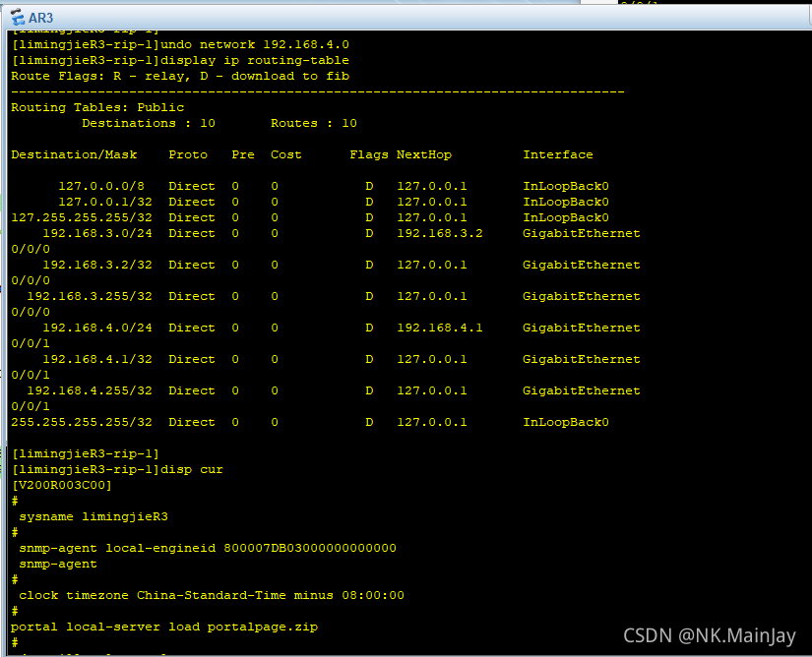Image resolution: width=812 pixels, height=657 pixels.
Task: Click the 192.168.3.255/32 destination entry
Action: click(x=90, y=296)
